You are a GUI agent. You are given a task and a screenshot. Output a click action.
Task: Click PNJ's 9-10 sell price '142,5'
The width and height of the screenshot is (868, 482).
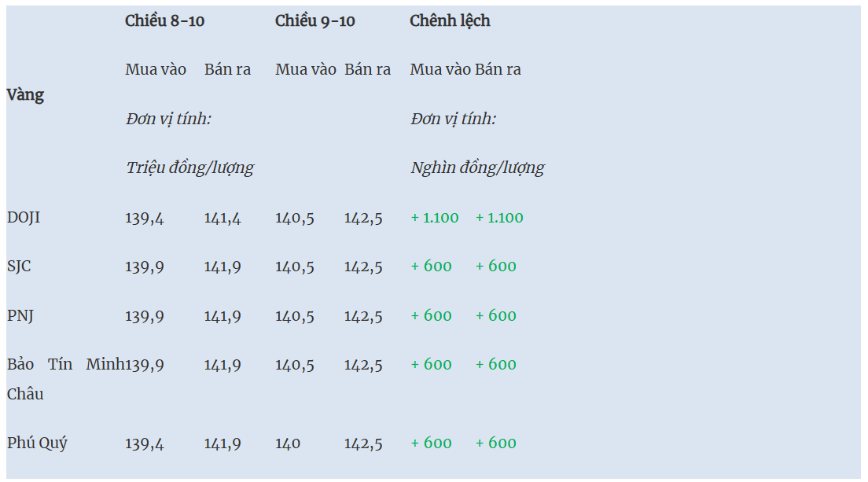[x=363, y=316]
